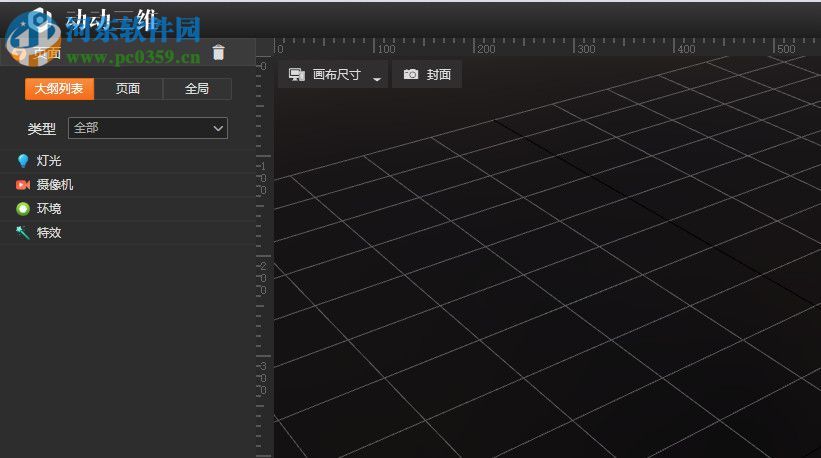Open the 类型 dropdown showing 全部

click(x=148, y=128)
